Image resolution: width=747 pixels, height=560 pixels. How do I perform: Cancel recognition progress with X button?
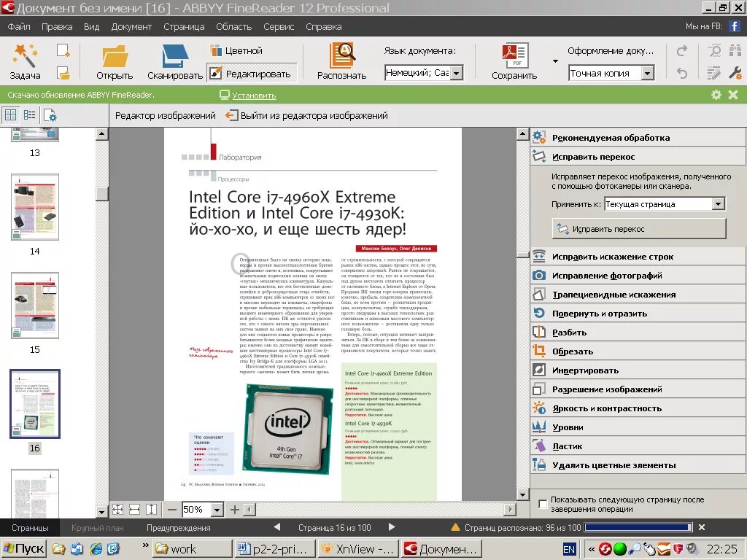pos(701,527)
